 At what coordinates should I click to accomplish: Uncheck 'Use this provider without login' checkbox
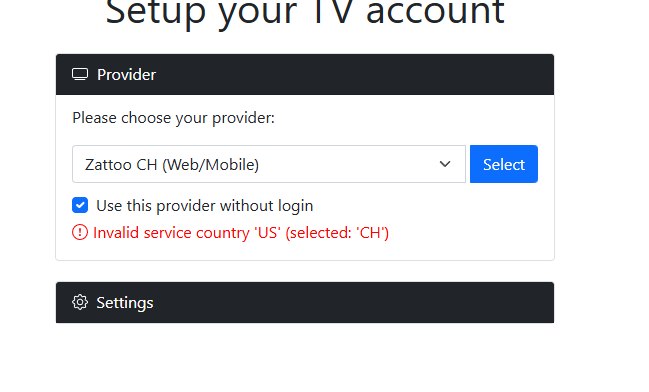(x=80, y=205)
